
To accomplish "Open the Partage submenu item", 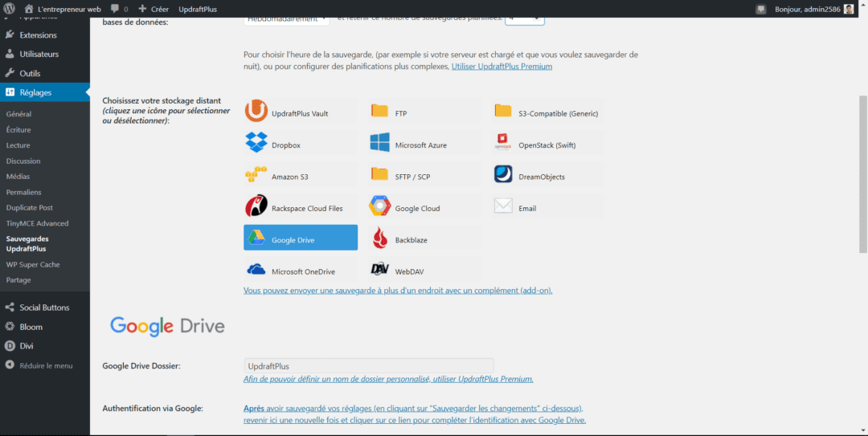I will point(18,280).
